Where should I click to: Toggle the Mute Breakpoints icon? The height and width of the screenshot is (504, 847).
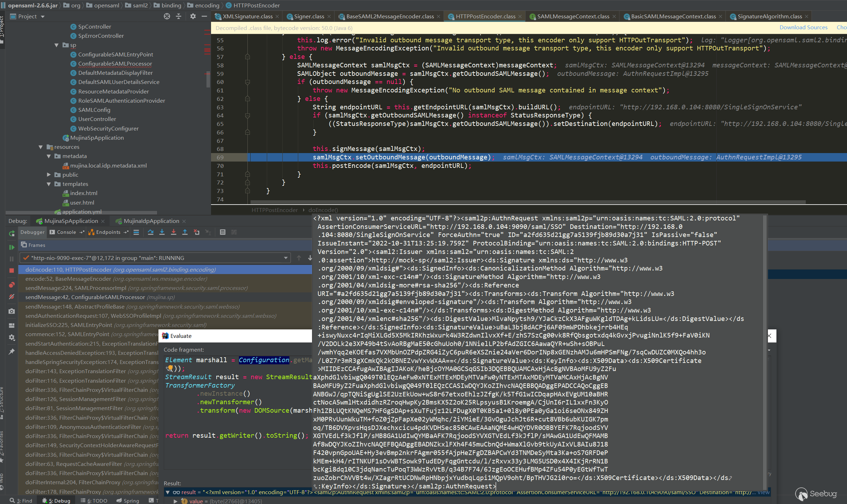pos(12,297)
